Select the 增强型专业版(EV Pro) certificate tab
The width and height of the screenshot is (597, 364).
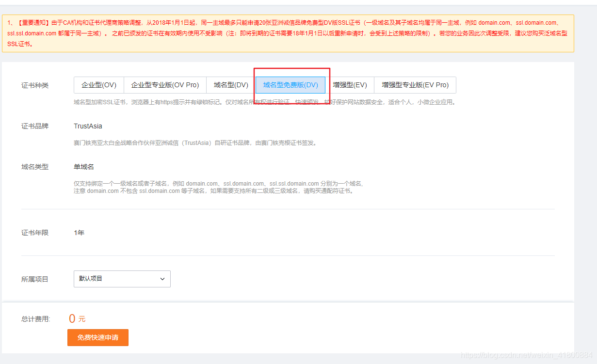pyautogui.click(x=415, y=85)
